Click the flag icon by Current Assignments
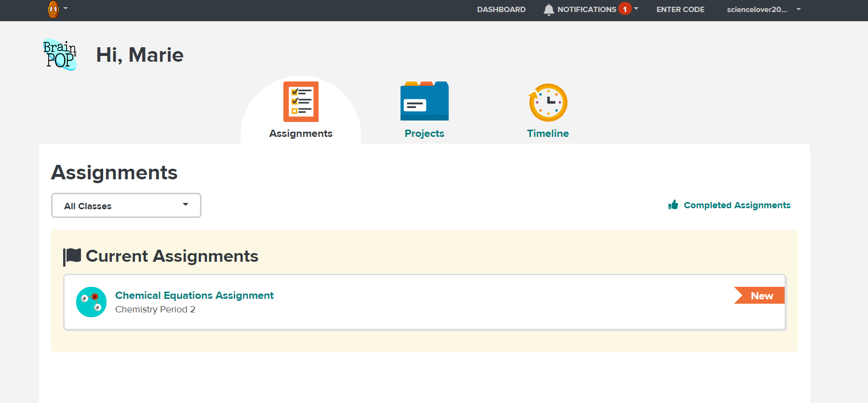The width and height of the screenshot is (868, 403). click(72, 256)
